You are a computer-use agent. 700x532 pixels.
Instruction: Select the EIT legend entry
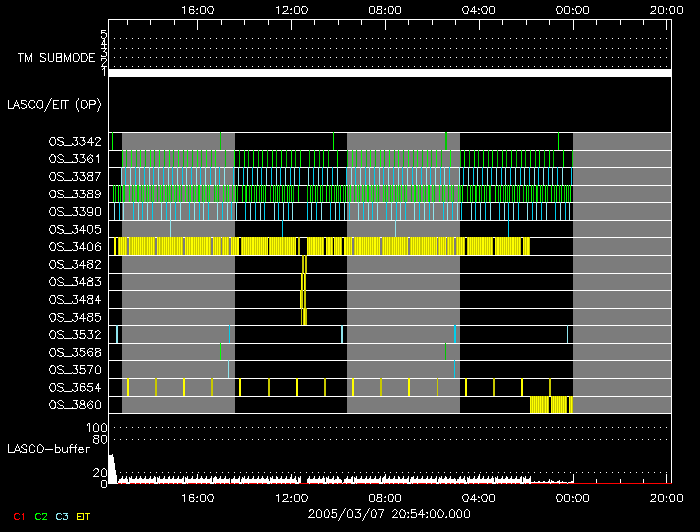pos(85,516)
